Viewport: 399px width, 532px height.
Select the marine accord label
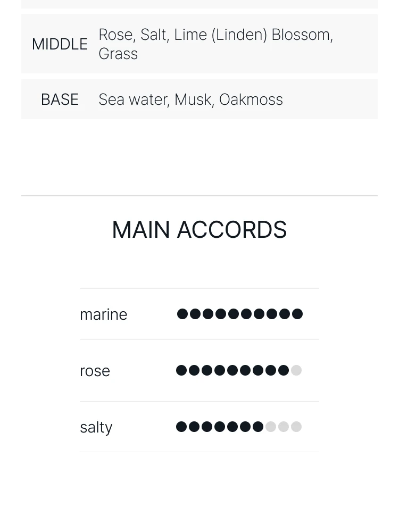pyautogui.click(x=104, y=314)
